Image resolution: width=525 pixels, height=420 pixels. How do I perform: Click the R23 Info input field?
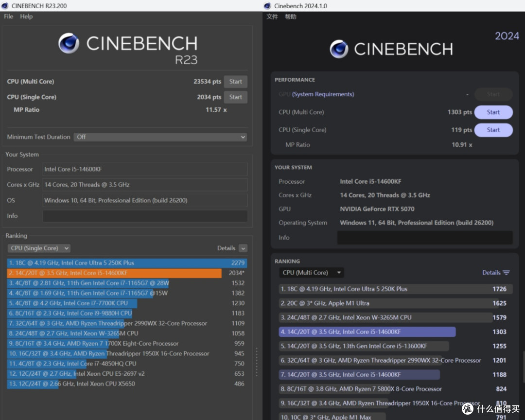pos(145,216)
